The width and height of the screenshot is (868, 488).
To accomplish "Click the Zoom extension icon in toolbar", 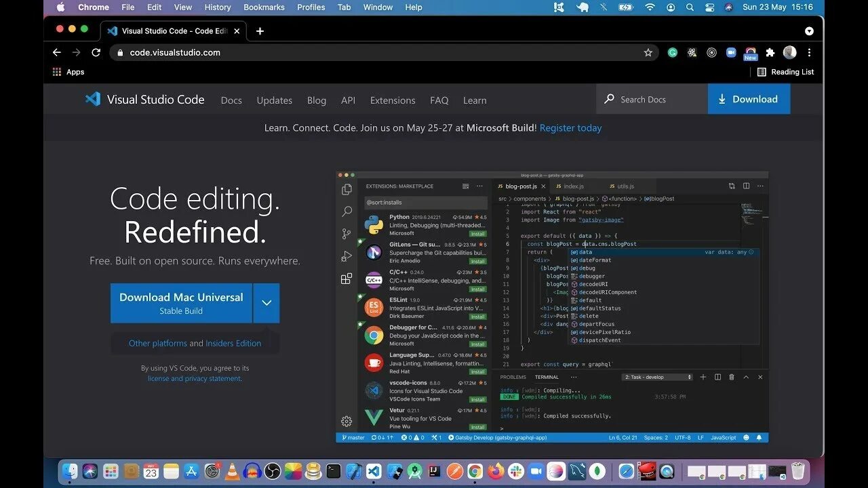I will coord(731,52).
